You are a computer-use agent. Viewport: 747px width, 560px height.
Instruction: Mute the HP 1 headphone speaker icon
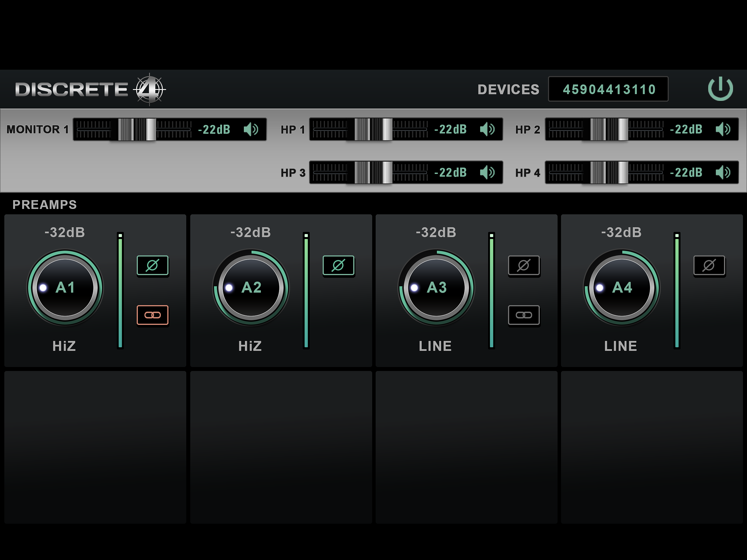point(487,129)
